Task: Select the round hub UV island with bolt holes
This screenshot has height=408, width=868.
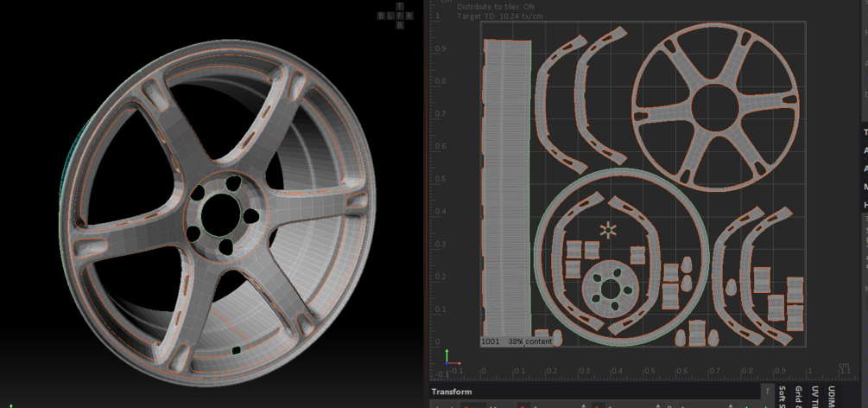Action: tap(611, 289)
